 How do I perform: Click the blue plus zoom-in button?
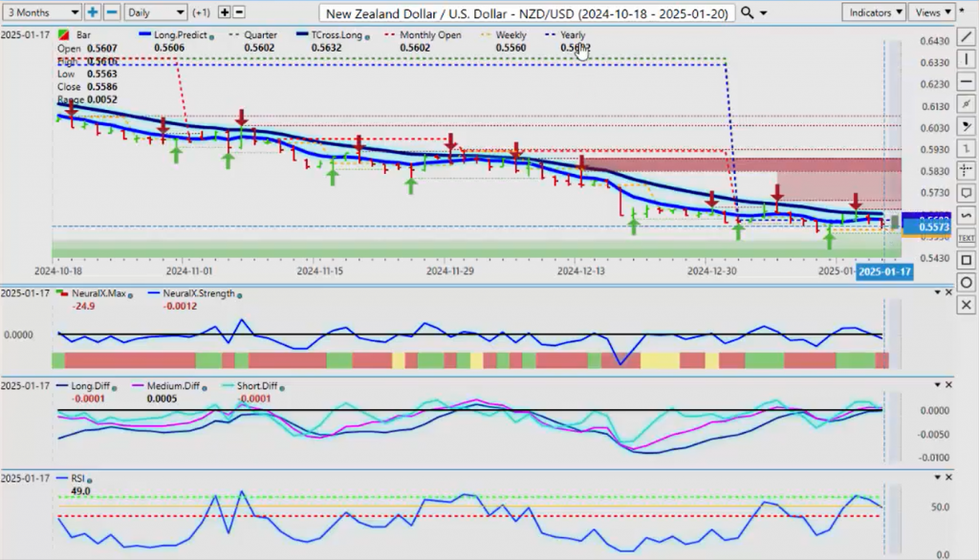93,12
